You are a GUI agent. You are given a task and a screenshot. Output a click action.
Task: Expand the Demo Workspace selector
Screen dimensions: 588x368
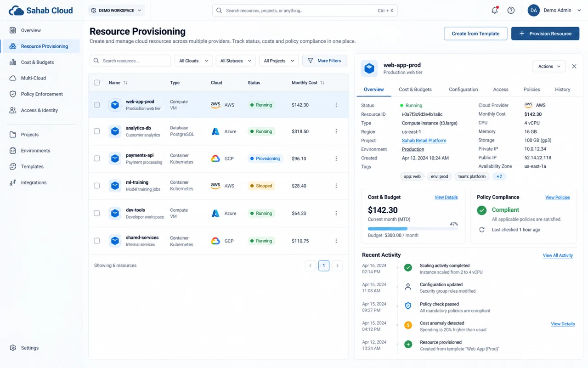[x=117, y=10]
